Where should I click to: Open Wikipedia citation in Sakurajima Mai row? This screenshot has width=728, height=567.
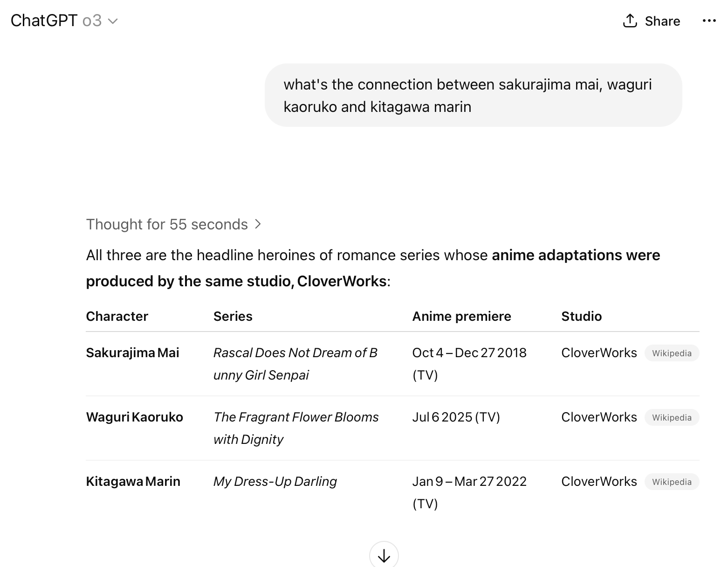click(672, 353)
